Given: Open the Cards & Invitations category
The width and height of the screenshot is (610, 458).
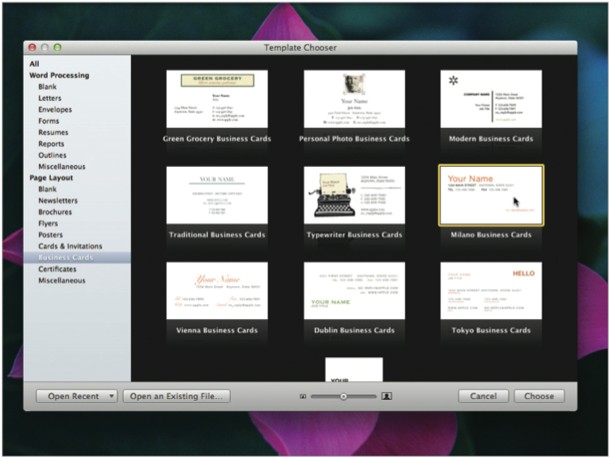Looking at the screenshot, I should click(x=68, y=246).
